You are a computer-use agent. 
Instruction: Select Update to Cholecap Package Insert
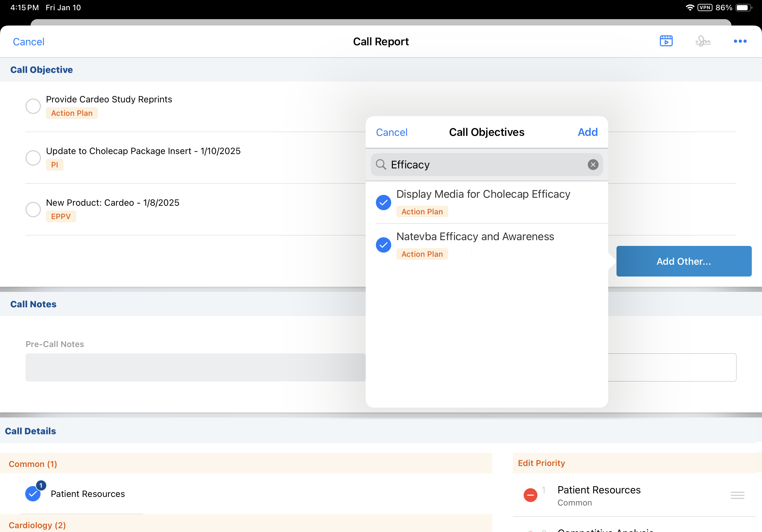coord(33,158)
